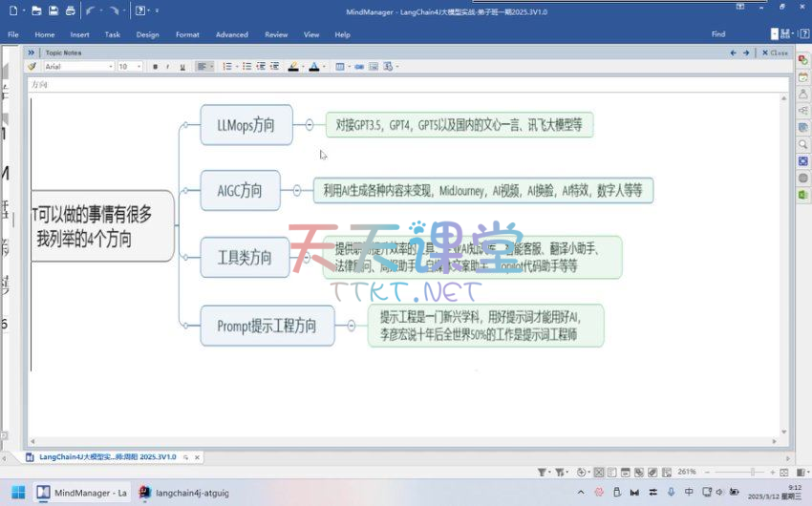This screenshot has width=812, height=506.
Task: Toggle underline formatting in notes toolbar
Action: tap(182, 67)
